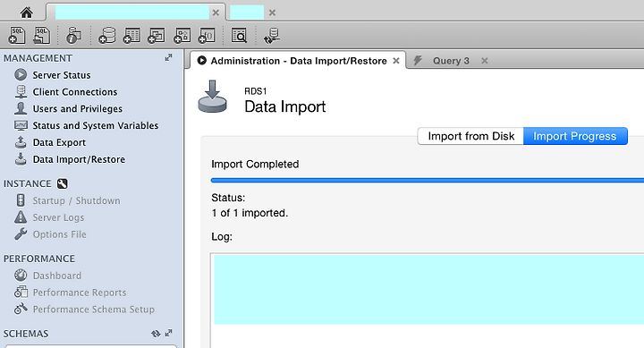
Task: Open the Data Export section
Action: tap(59, 142)
